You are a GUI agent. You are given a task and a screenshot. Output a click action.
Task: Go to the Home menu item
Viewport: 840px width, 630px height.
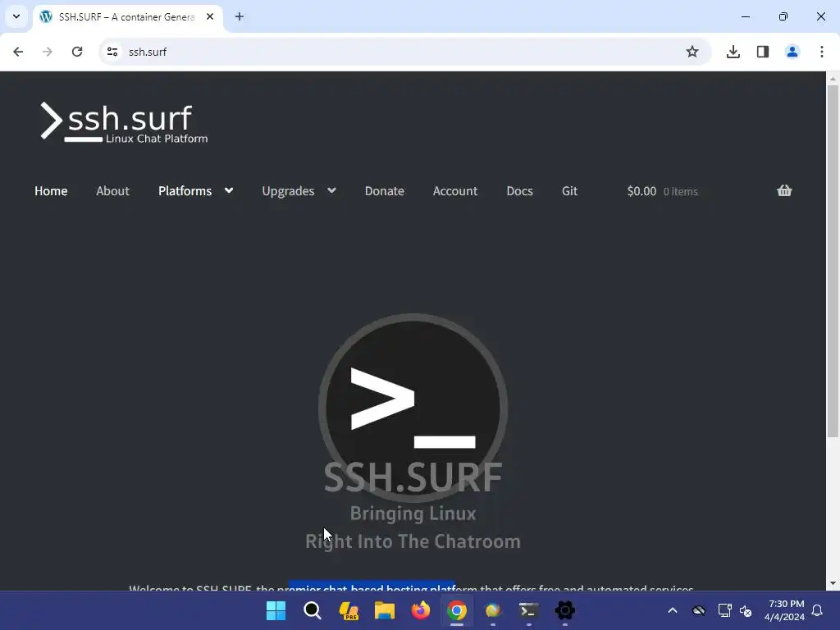51,190
